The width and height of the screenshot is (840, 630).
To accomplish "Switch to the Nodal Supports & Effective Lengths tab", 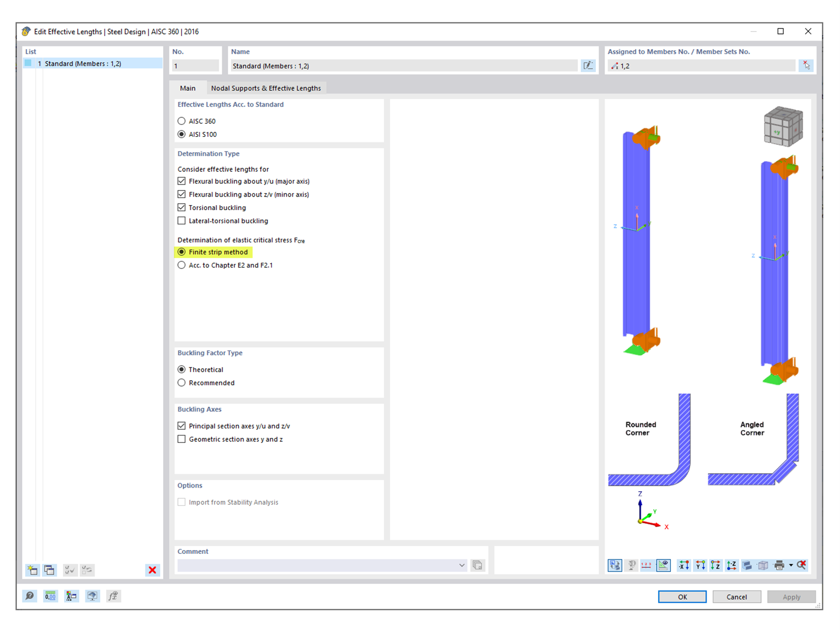I will (266, 88).
